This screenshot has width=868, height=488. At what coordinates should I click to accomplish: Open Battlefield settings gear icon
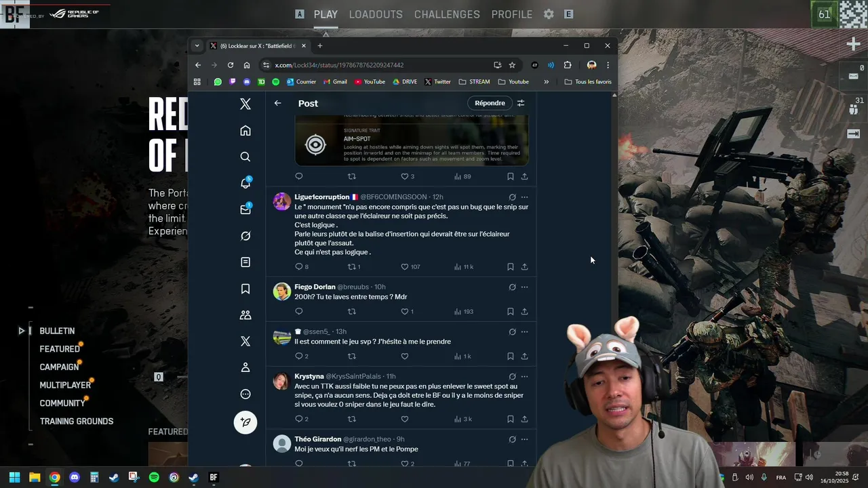(549, 14)
